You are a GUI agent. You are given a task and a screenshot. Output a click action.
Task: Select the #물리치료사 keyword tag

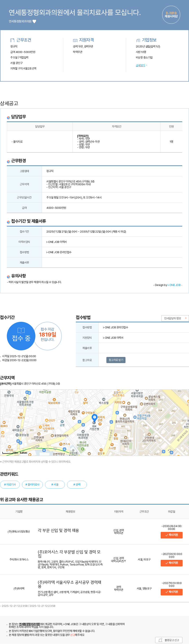[x=32, y=484]
